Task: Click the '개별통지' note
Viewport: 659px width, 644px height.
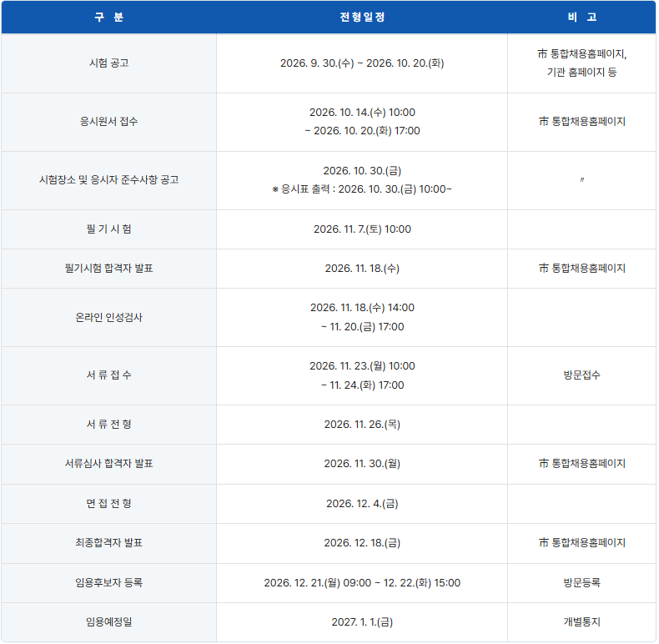Action: (581, 621)
